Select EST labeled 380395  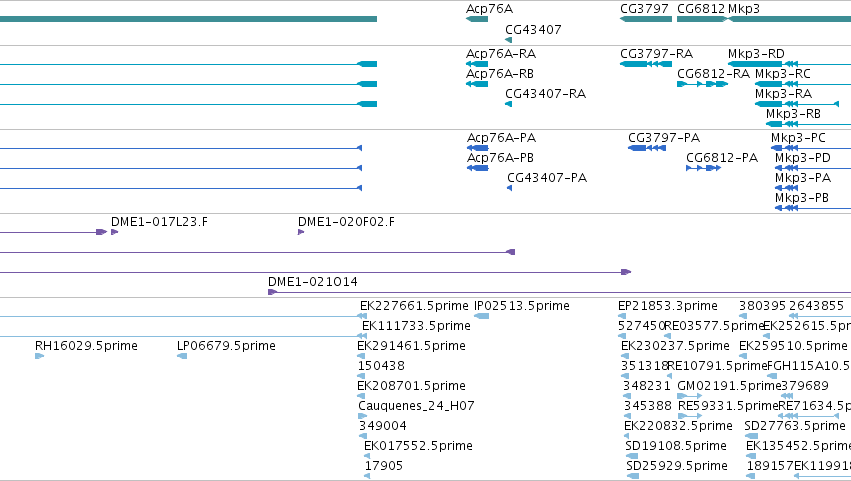762,306
